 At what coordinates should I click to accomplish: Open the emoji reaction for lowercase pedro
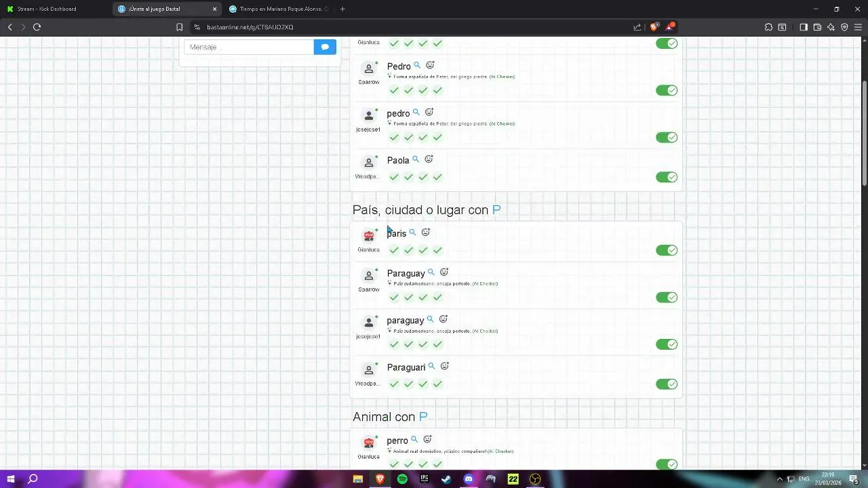tap(429, 113)
